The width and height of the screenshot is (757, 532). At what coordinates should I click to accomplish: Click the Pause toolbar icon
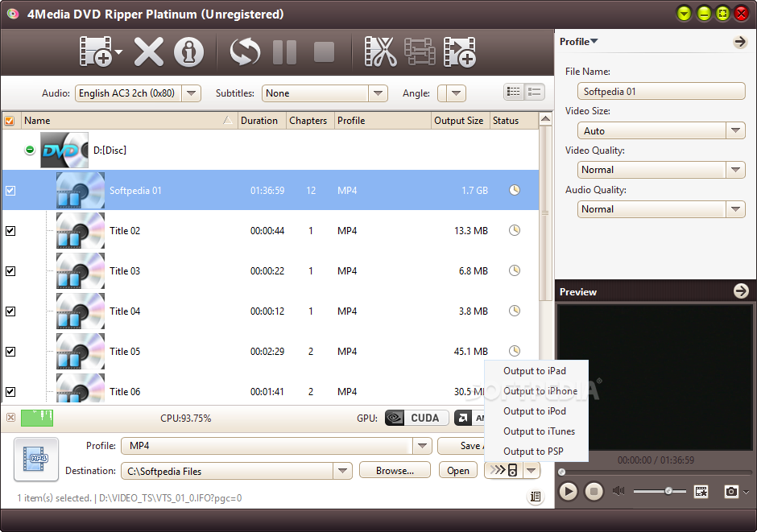click(x=284, y=52)
